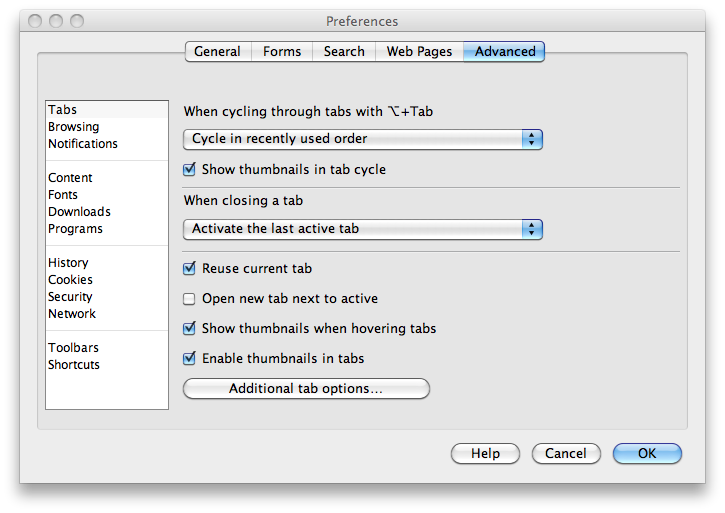The width and height of the screenshot is (725, 513).
Task: Open the tab cycling order dropdown
Action: click(x=363, y=139)
